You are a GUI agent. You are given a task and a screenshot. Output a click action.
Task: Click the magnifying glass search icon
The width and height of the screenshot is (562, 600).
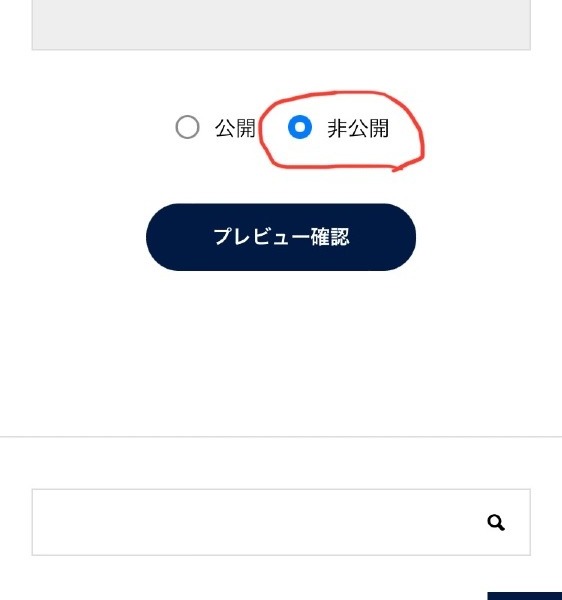point(496,522)
